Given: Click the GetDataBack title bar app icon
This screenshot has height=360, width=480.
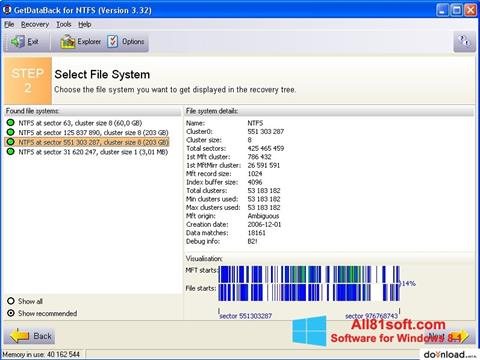Looking at the screenshot, I should click(7, 10).
